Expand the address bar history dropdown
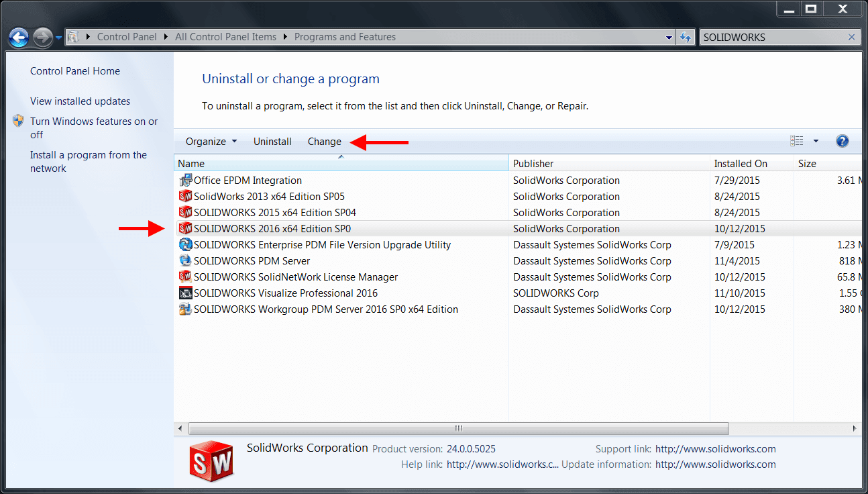Screen dimensions: 868x494 pyautogui.click(x=669, y=37)
